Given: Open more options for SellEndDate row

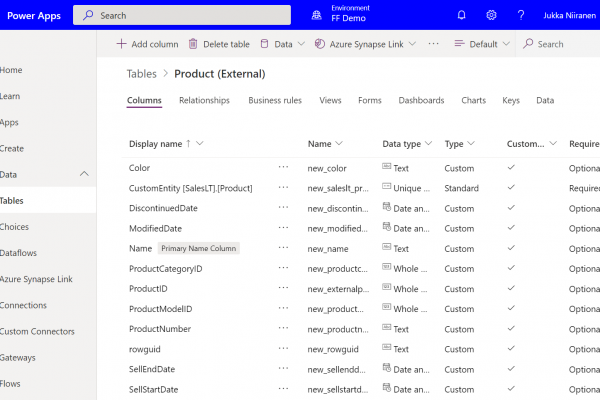Looking at the screenshot, I should click(284, 368).
